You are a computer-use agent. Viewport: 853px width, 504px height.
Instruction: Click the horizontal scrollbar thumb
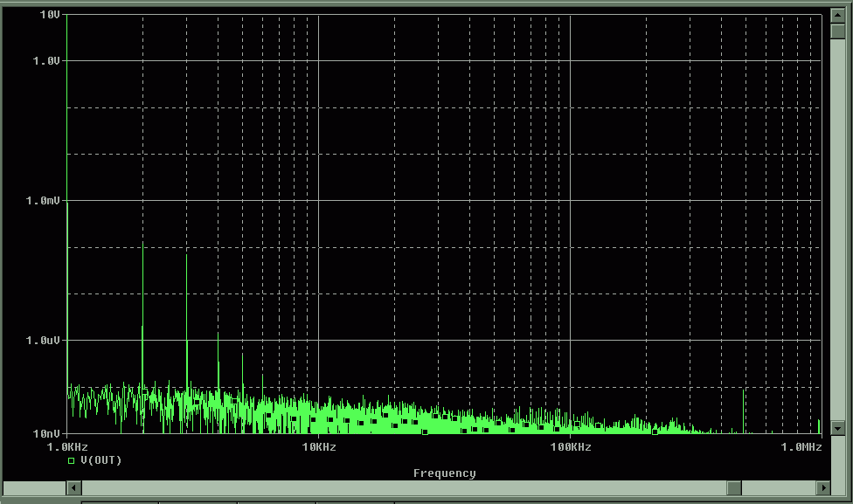point(734,487)
